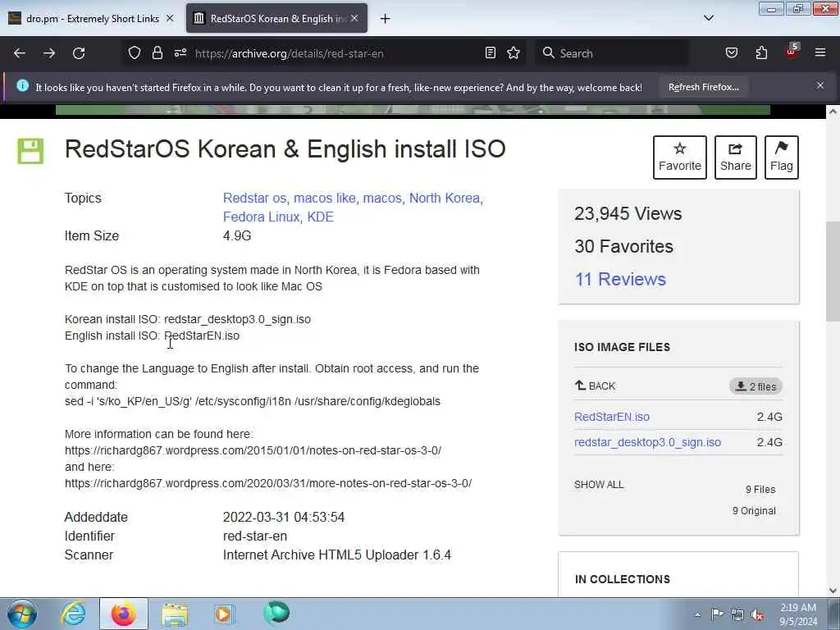
Task: Go back using the browser back arrow
Action: pyautogui.click(x=20, y=53)
